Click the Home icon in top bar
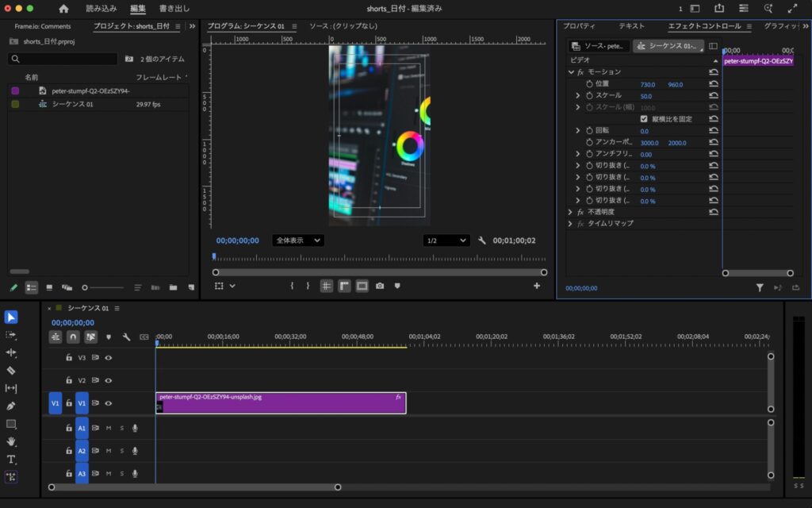 click(63, 9)
